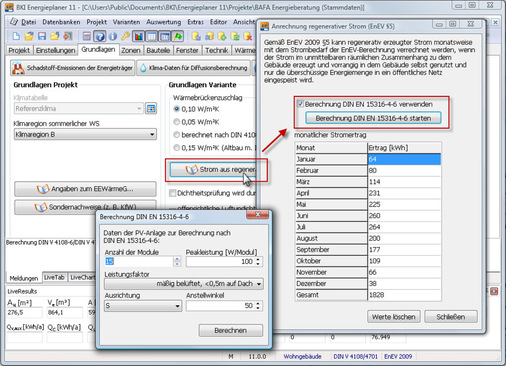Click the Werte löschen button

[394, 317]
